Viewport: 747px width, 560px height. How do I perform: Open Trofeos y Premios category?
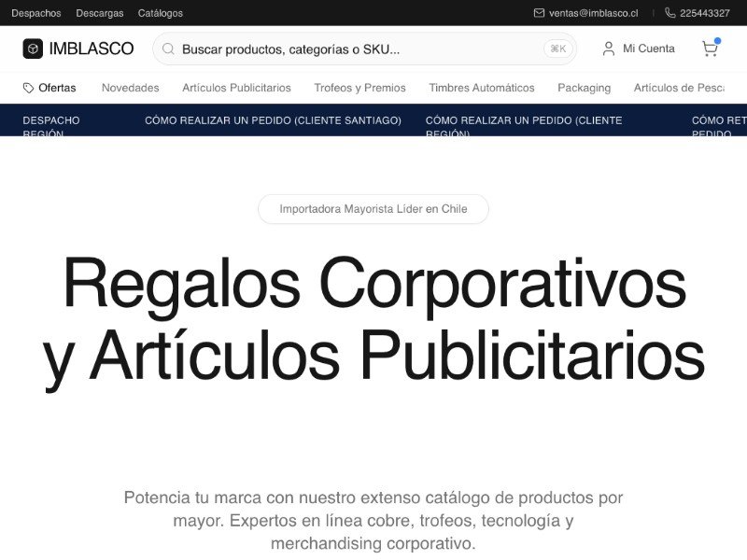coord(359,88)
